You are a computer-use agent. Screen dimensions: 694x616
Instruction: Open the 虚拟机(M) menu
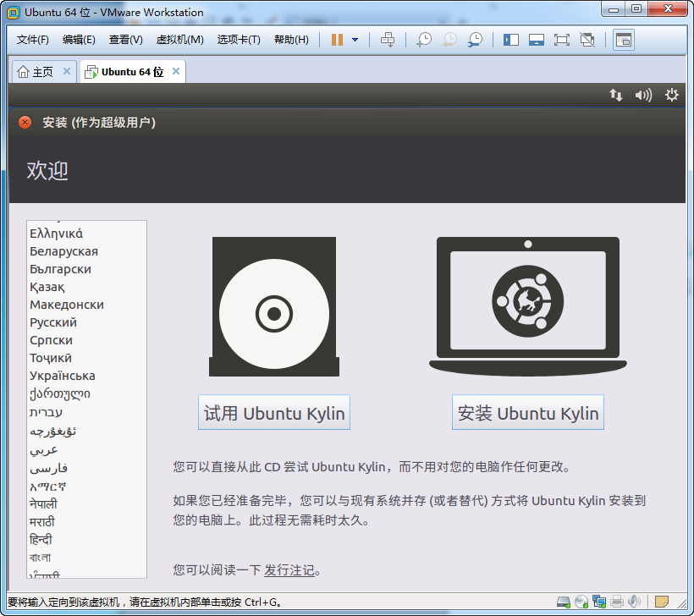click(x=179, y=40)
